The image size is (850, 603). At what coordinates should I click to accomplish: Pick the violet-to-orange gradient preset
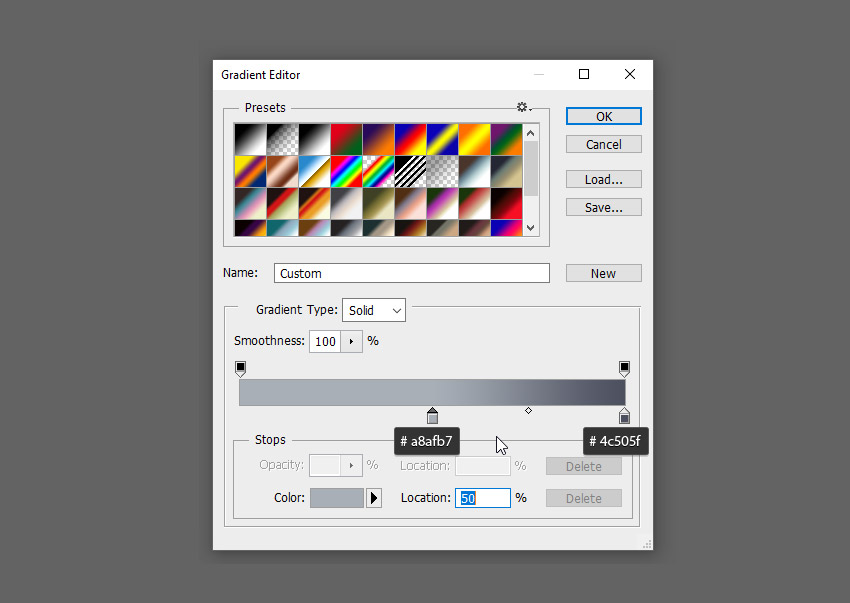[378, 139]
